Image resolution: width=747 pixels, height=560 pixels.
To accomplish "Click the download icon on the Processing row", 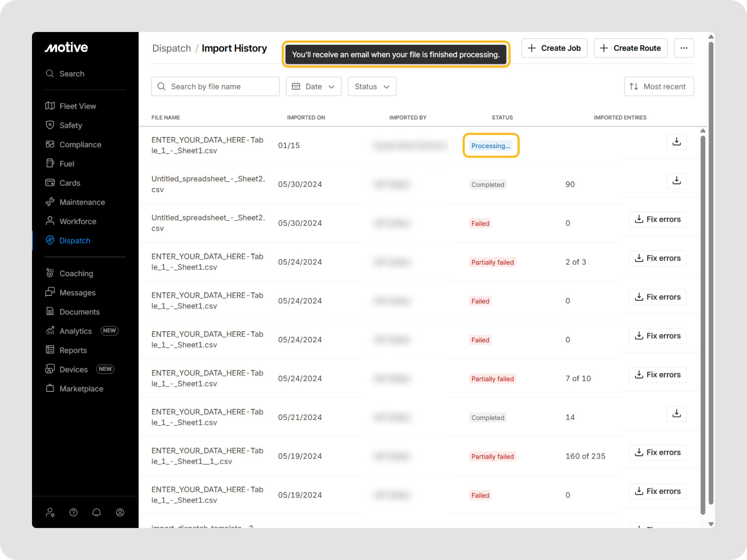I will (x=676, y=142).
